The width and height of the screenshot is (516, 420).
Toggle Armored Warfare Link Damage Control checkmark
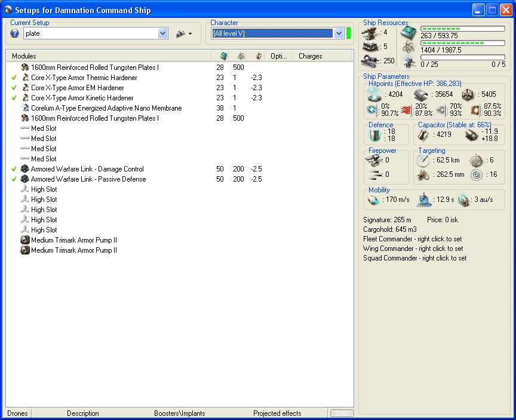tap(14, 169)
